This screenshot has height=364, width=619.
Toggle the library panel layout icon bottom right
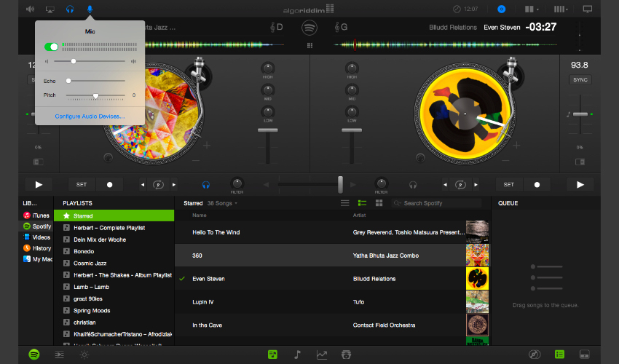pos(584,355)
